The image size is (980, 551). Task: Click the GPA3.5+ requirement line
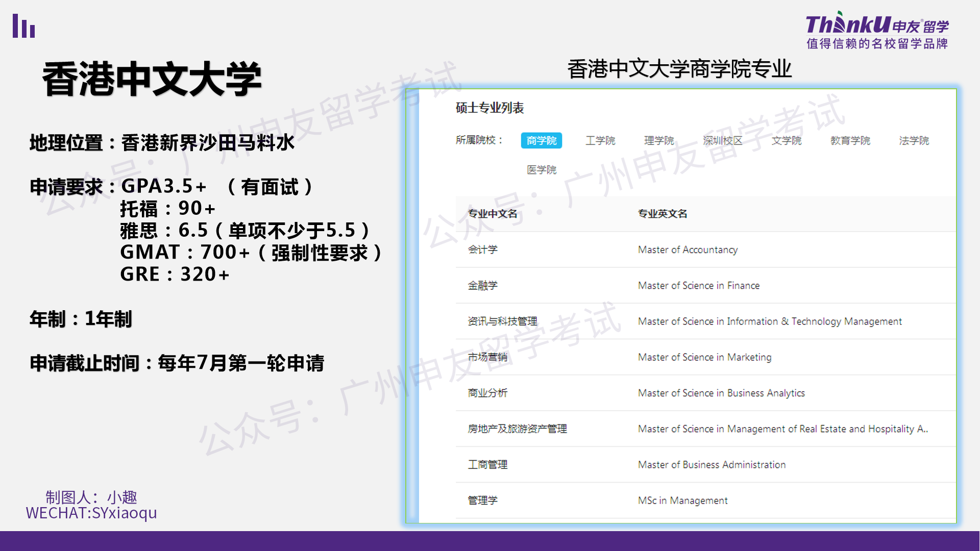(171, 187)
